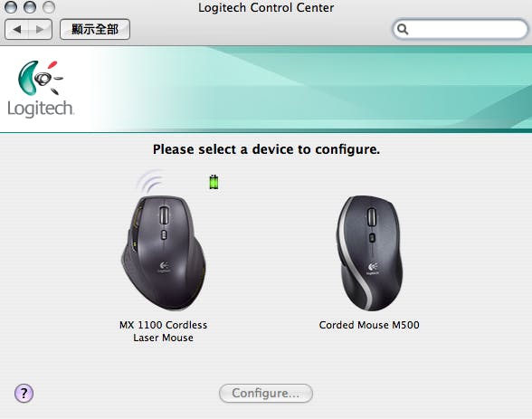This screenshot has width=532, height=419.
Task: Click the zoom button in title bar
Action: click(x=49, y=6)
